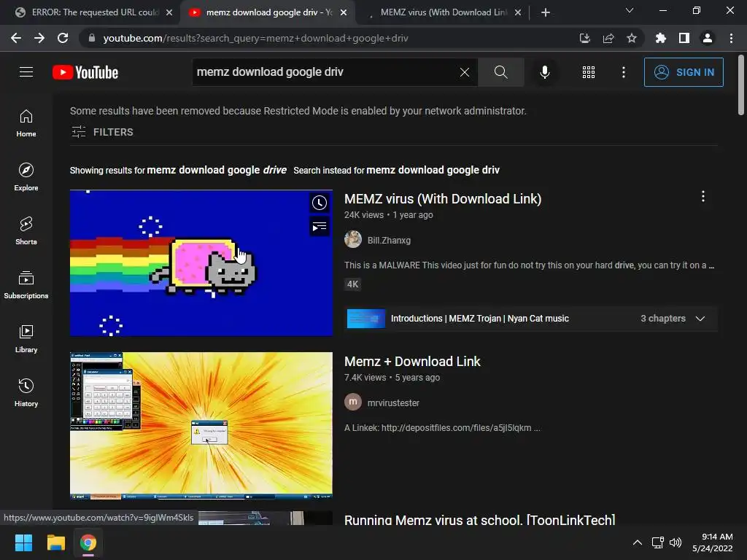Image resolution: width=747 pixels, height=560 pixels.
Task: Go to Home in sidebar
Action: tap(26, 123)
